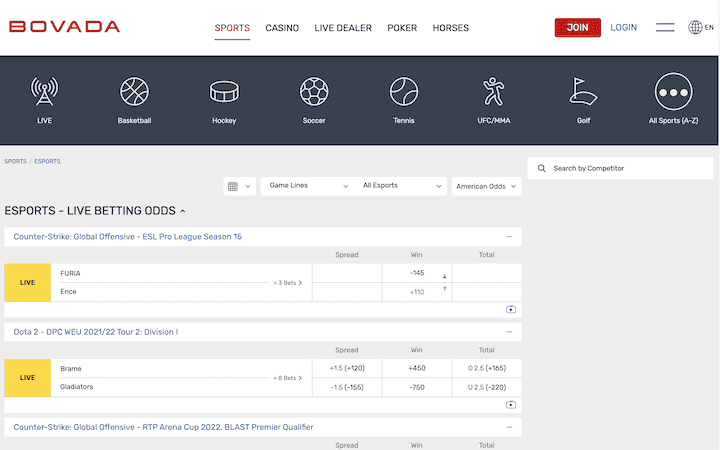720x450 pixels.
Task: Bet on FURIA win at -145
Action: coord(417,273)
